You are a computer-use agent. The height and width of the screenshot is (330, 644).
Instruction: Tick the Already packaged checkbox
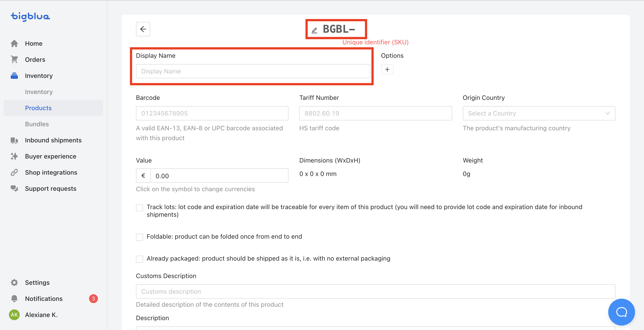140,259
